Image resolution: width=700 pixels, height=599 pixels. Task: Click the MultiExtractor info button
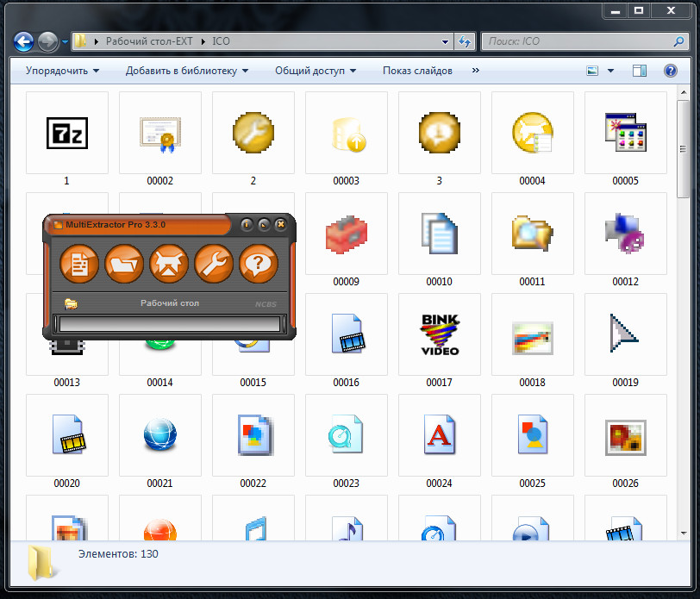[247, 225]
